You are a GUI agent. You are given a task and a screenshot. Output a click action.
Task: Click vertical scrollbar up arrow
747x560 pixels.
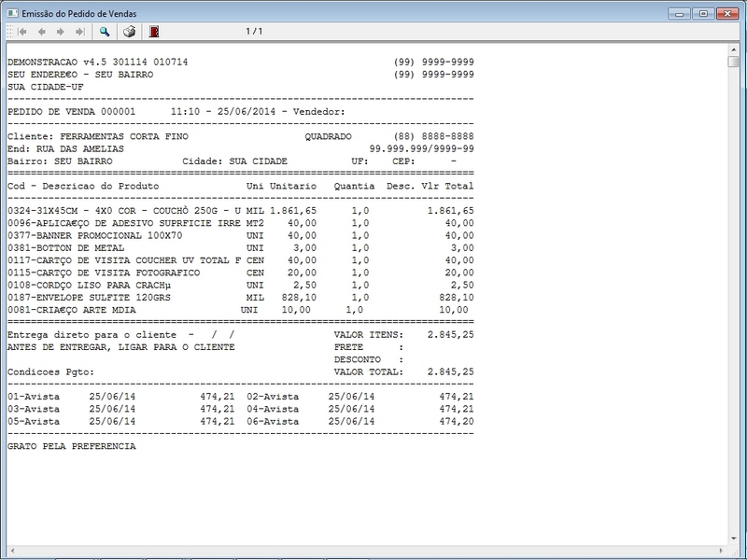click(734, 49)
